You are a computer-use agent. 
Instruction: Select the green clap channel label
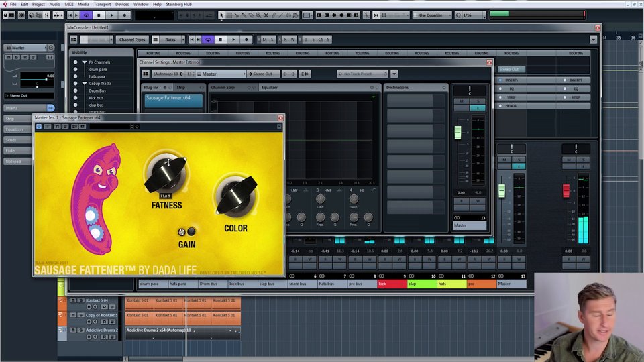[x=422, y=284]
